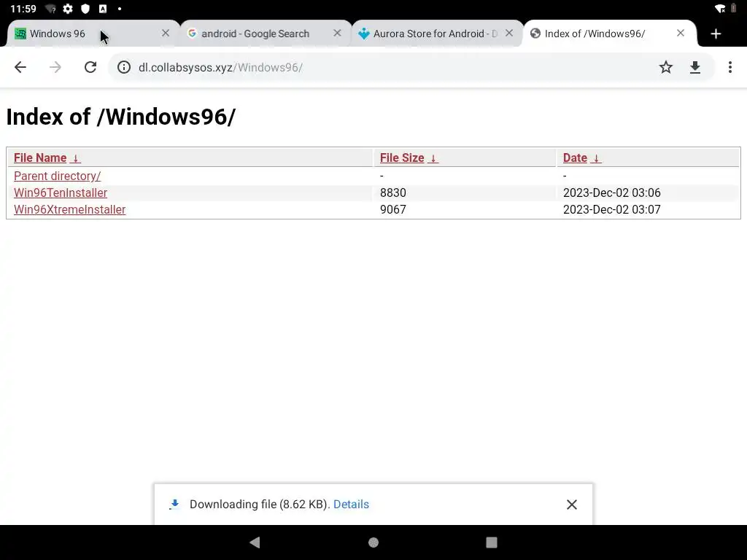747x560 pixels.
Task: Go back to the previous page
Action: [20, 67]
